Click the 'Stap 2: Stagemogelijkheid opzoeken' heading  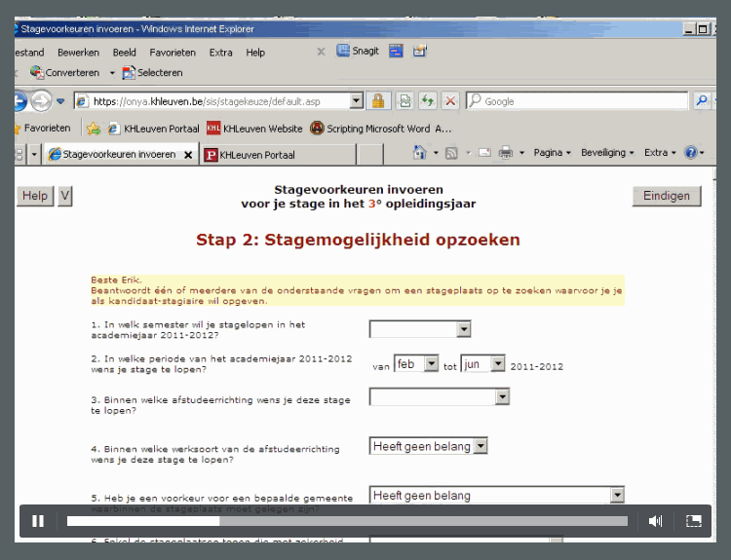point(358,240)
